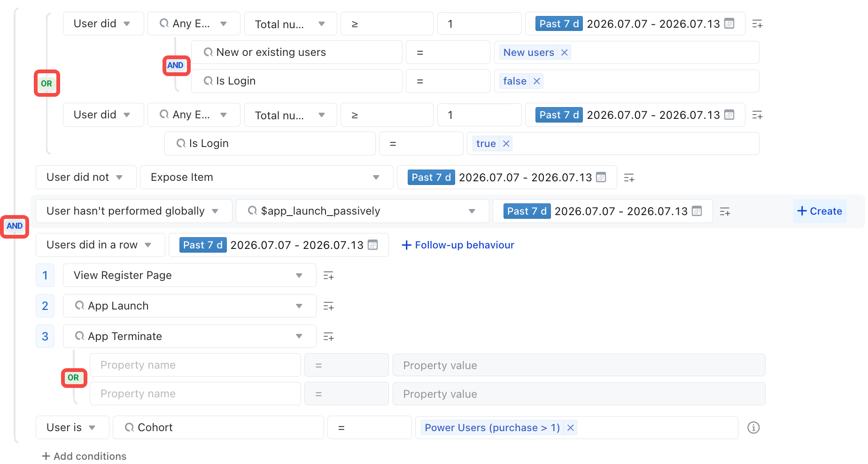This screenshot has height=464, width=868.
Task: Open the User is dropdown
Action: click(x=72, y=427)
